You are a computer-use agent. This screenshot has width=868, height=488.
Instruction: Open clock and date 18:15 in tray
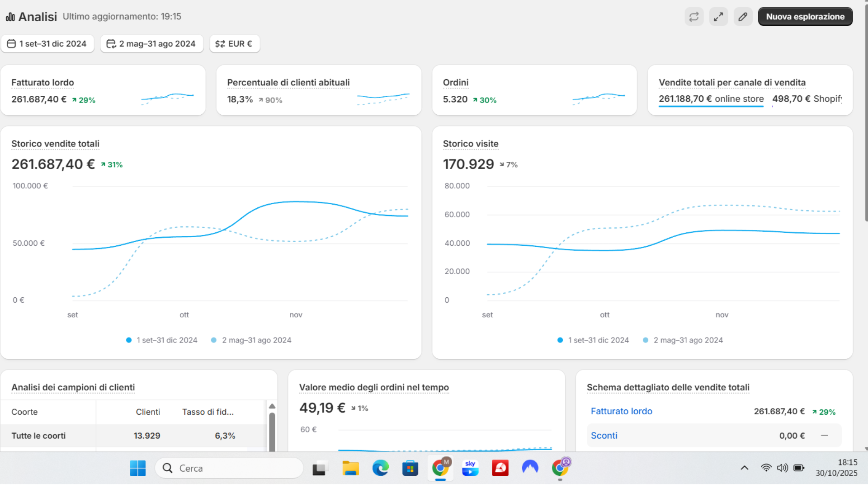[x=836, y=468]
